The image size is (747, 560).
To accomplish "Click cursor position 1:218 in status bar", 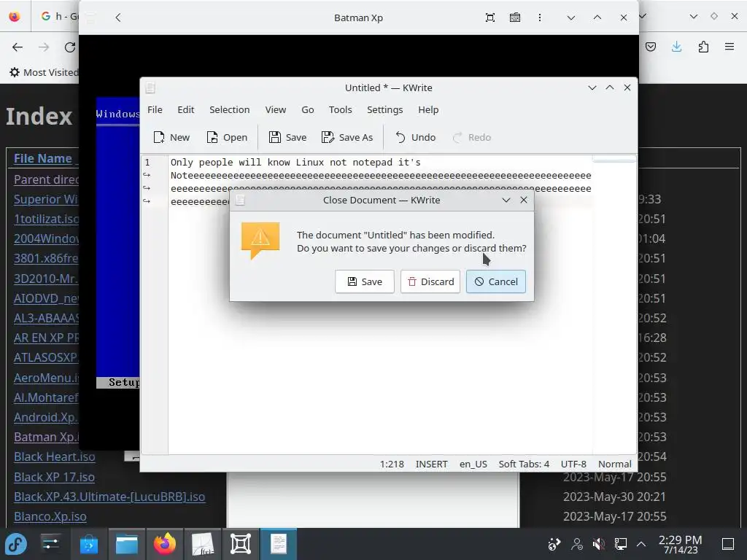I will [392, 464].
